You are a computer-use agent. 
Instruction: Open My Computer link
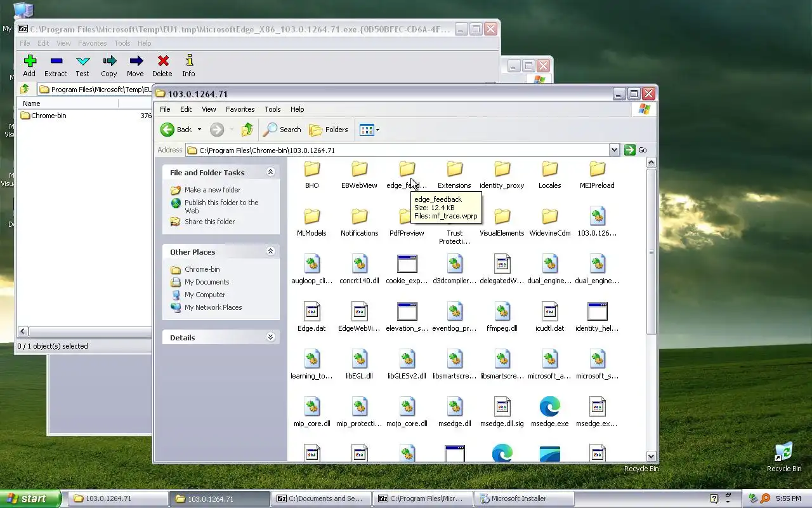pos(204,295)
